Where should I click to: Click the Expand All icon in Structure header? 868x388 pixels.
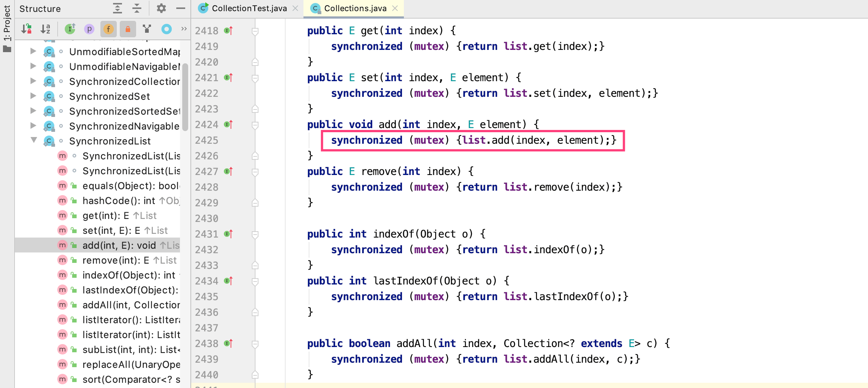click(118, 8)
